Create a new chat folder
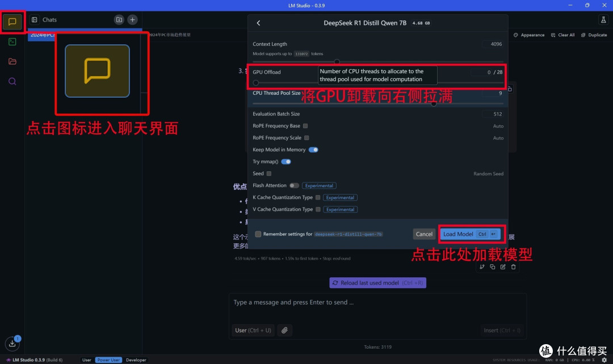Image resolution: width=613 pixels, height=364 pixels. [119, 19]
